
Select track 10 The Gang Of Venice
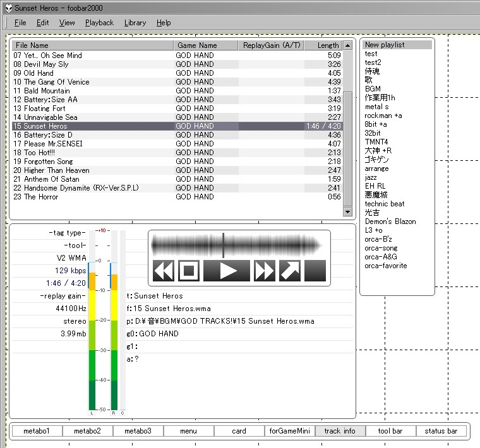[x=177, y=82]
